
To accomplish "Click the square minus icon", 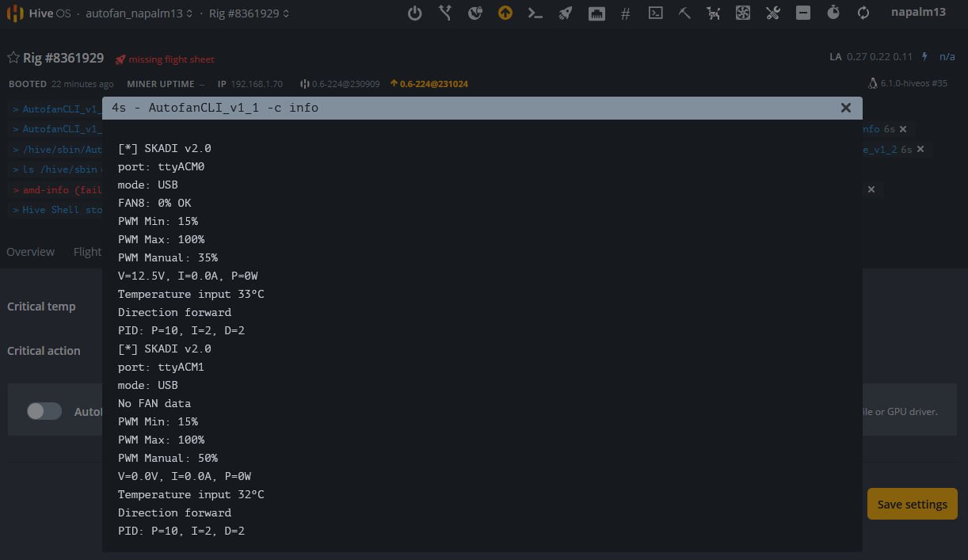I will (x=803, y=13).
